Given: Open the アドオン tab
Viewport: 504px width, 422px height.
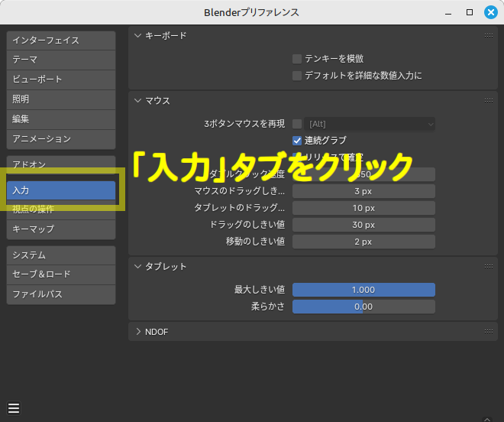Looking at the screenshot, I should pos(61,165).
